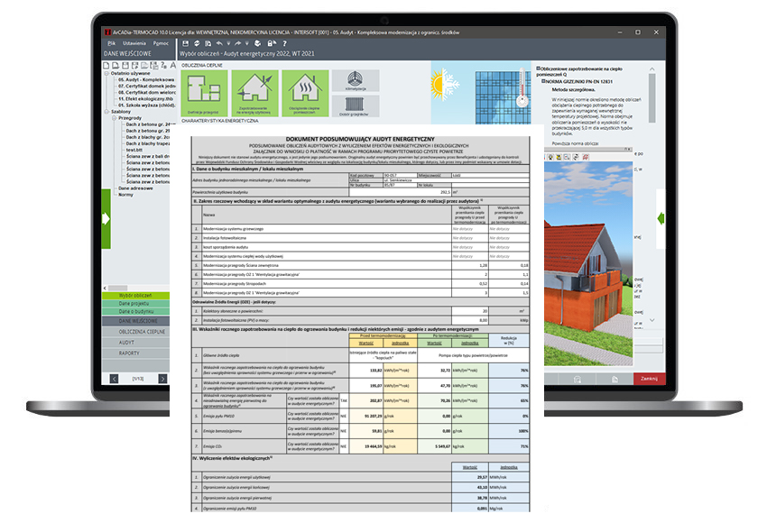Click the question mark help icon
This screenshot has width=767, height=532.
284,43
